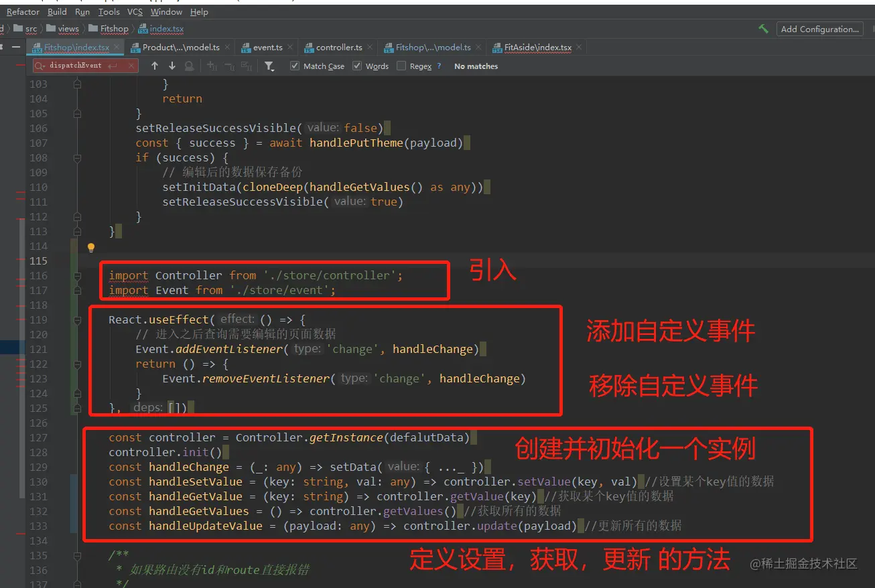
Task: Open the Window menu
Action: click(x=166, y=11)
